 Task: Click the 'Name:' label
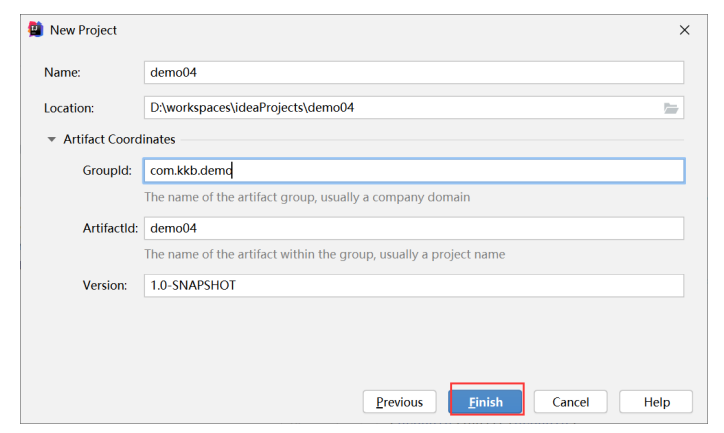point(62,72)
